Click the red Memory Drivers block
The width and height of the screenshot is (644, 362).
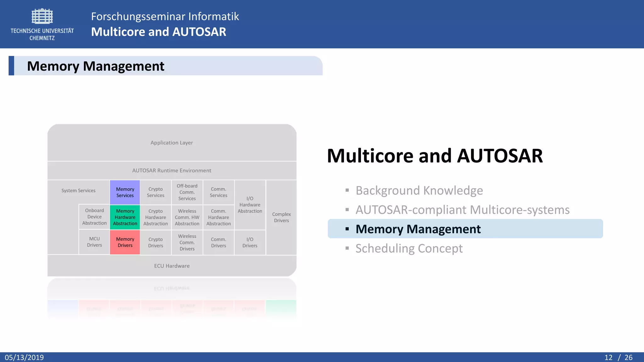point(125,242)
